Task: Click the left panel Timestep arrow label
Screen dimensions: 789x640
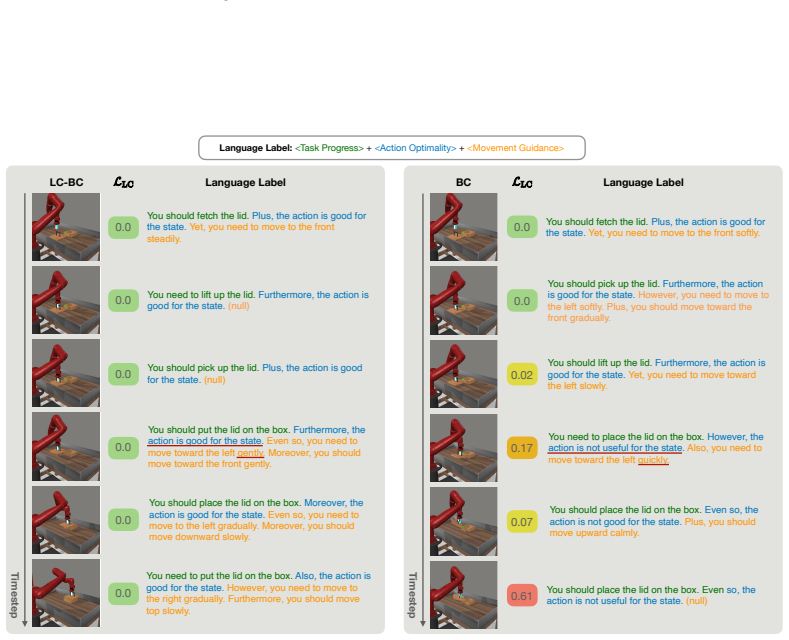Action: (15, 595)
